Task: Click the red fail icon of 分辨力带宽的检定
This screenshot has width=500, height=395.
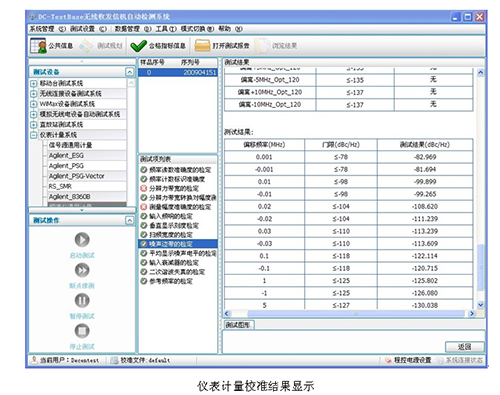Action: [x=144, y=188]
